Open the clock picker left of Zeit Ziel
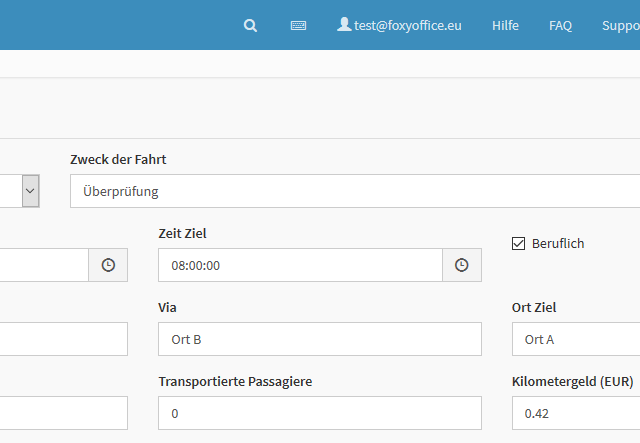 108,265
